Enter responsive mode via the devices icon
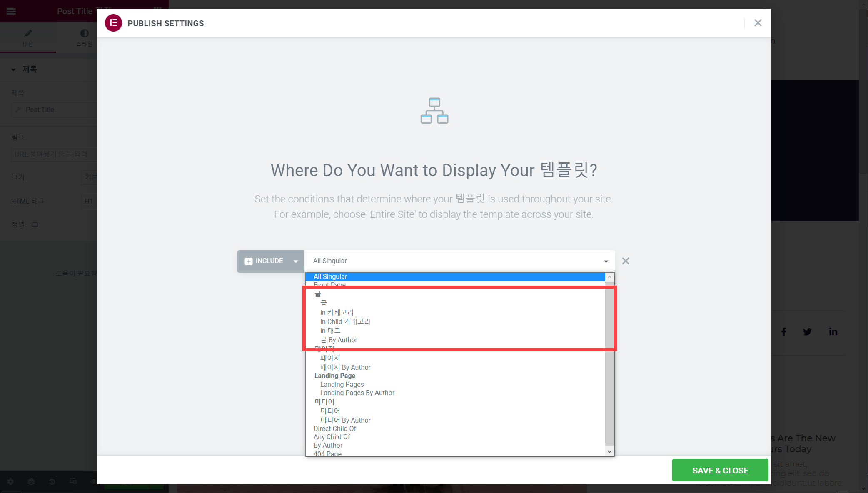This screenshot has height=493, width=868. pyautogui.click(x=72, y=481)
